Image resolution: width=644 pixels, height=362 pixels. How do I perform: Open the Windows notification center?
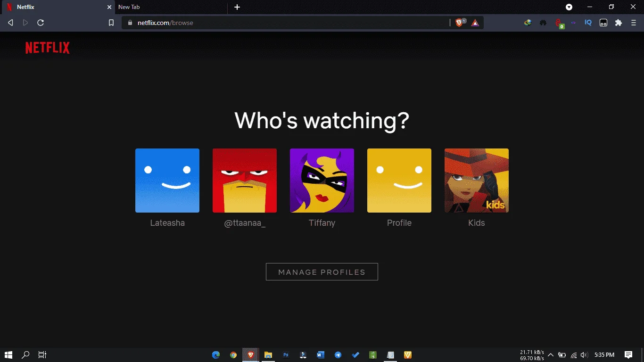tap(628, 355)
